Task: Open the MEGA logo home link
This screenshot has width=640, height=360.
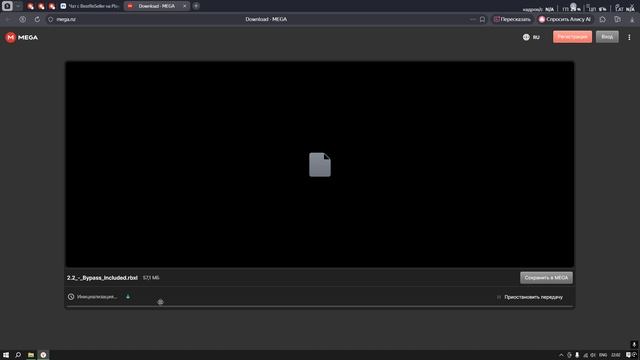Action: [22, 37]
